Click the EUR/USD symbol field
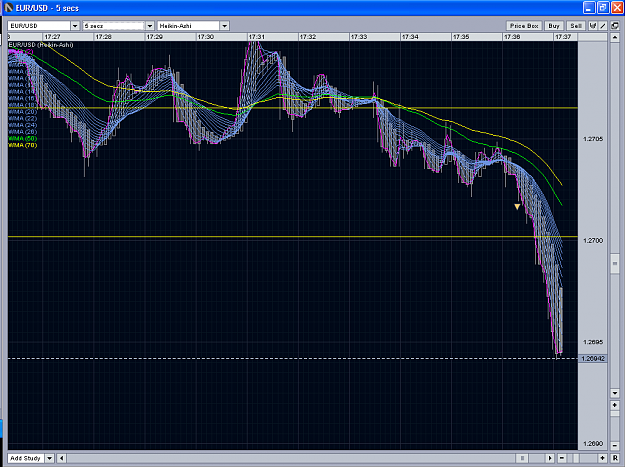 (x=39, y=26)
